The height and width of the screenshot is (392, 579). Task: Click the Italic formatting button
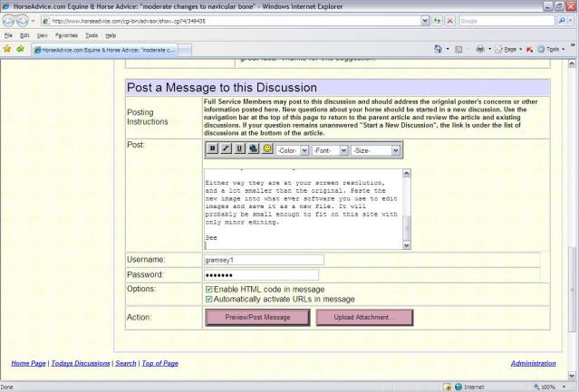pyautogui.click(x=226, y=148)
